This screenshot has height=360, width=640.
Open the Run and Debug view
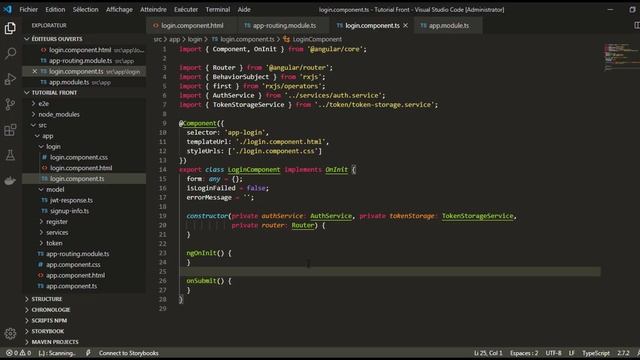(x=10, y=79)
